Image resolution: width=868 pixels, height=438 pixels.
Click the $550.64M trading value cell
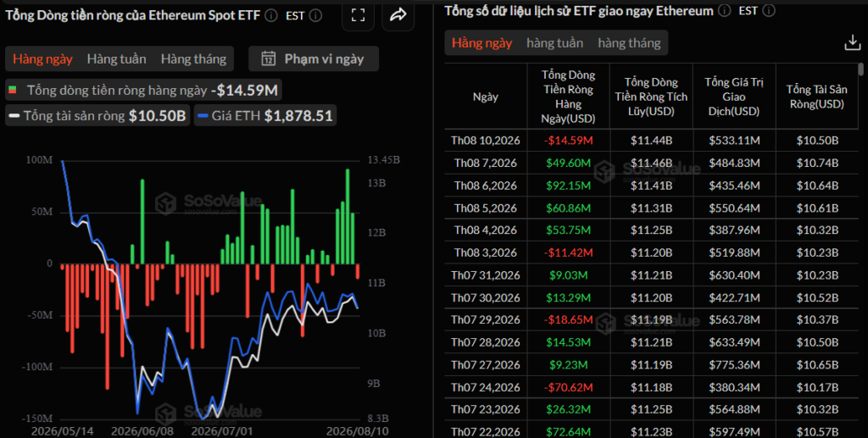pyautogui.click(x=734, y=208)
